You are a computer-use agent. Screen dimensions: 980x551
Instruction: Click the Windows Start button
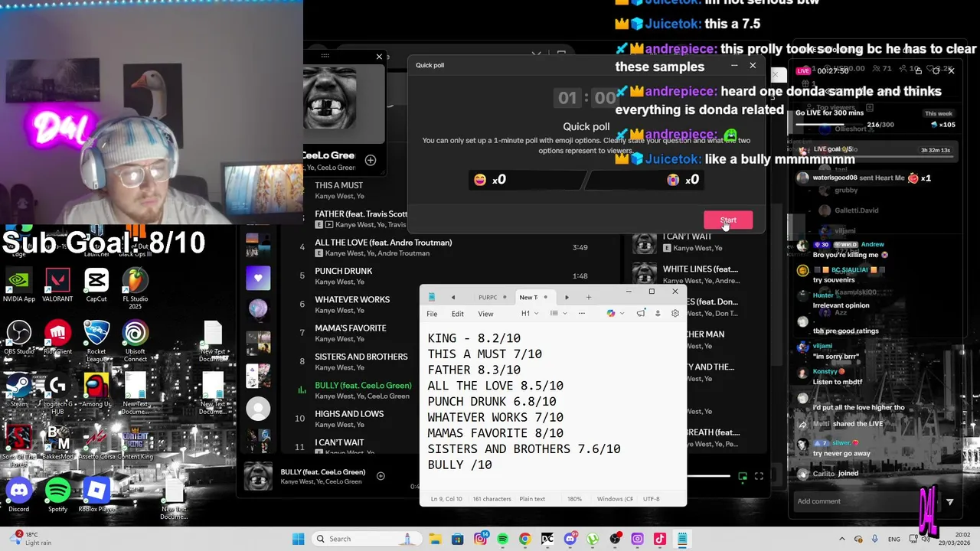298,539
